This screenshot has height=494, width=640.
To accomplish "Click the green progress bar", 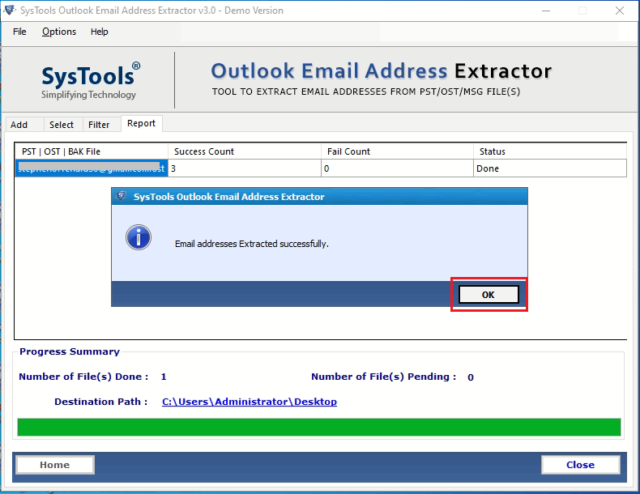I will click(319, 427).
